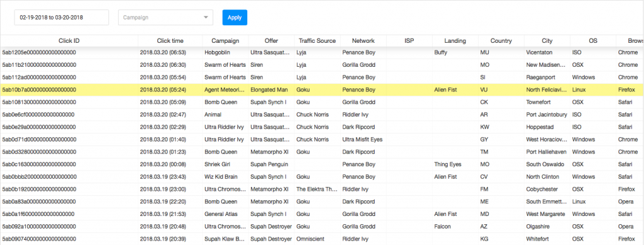Click The Elektra traffic source cell
Image resolution: width=644 pixels, height=245 pixels.
317,189
